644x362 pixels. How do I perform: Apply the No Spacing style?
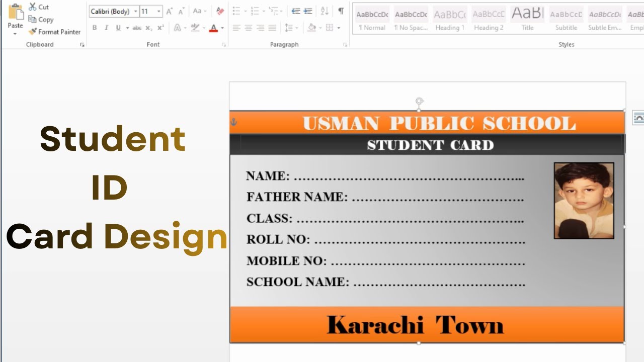click(411, 19)
